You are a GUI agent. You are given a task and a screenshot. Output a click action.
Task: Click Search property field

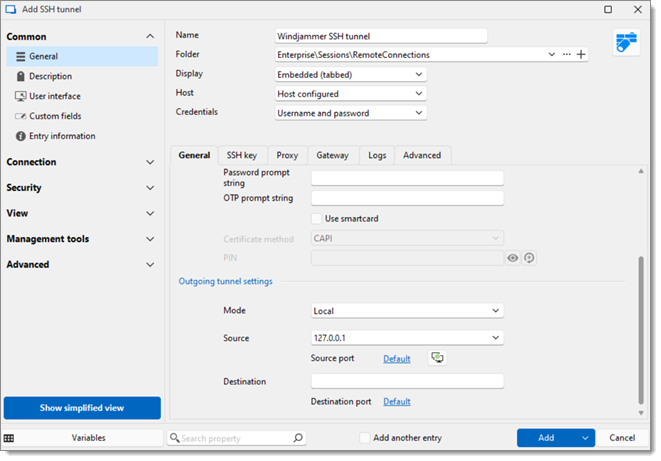(x=236, y=438)
